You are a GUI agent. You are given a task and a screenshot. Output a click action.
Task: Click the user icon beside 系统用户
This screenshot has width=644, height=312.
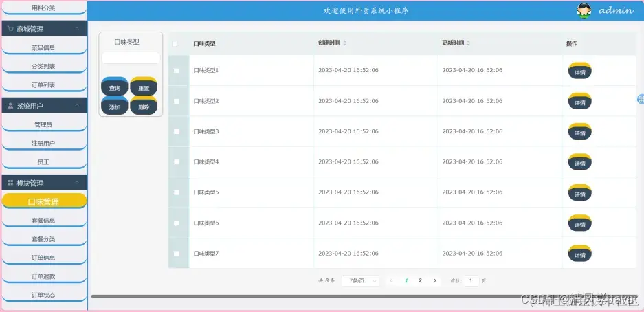pos(10,106)
